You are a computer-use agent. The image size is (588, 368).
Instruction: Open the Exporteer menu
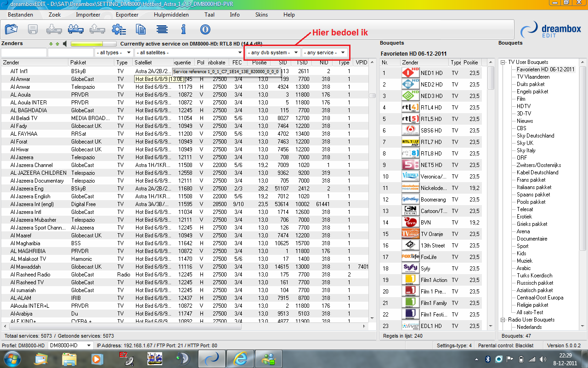click(127, 15)
